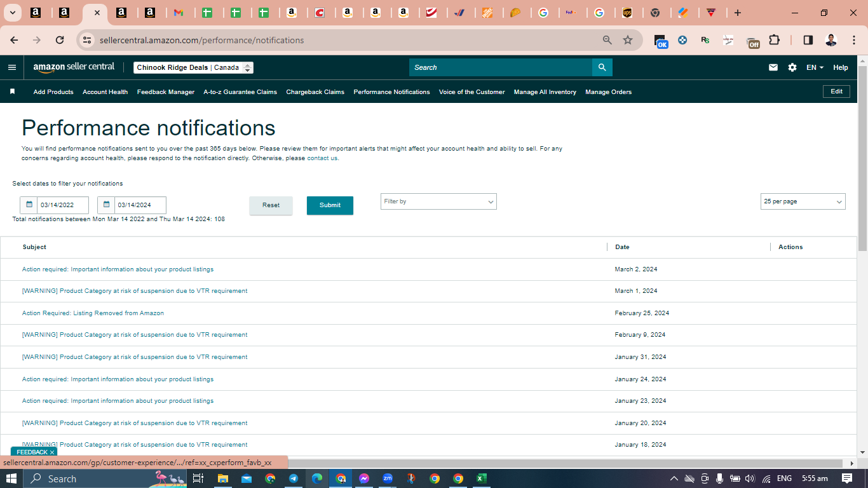Close the active browser tab
This screenshot has width=868, height=488.
point(96,13)
